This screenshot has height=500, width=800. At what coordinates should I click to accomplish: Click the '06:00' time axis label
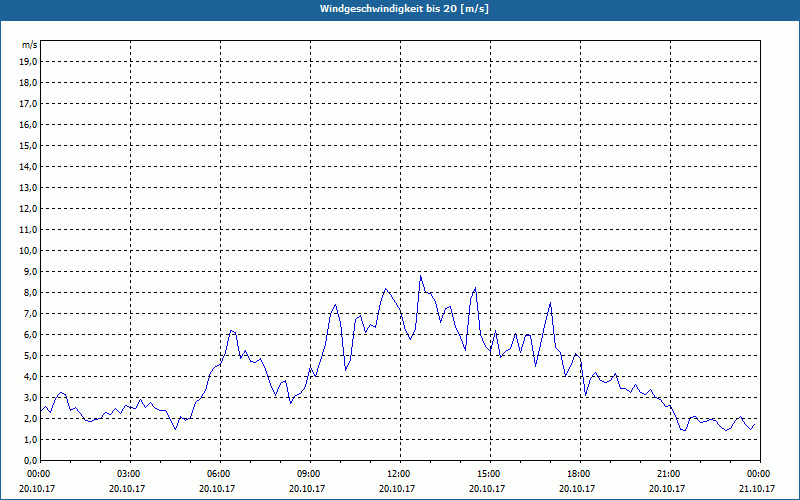click(x=220, y=474)
